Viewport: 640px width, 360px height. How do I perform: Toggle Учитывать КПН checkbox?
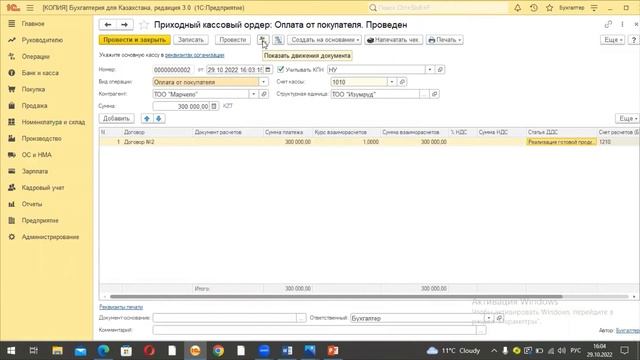pyautogui.click(x=280, y=69)
